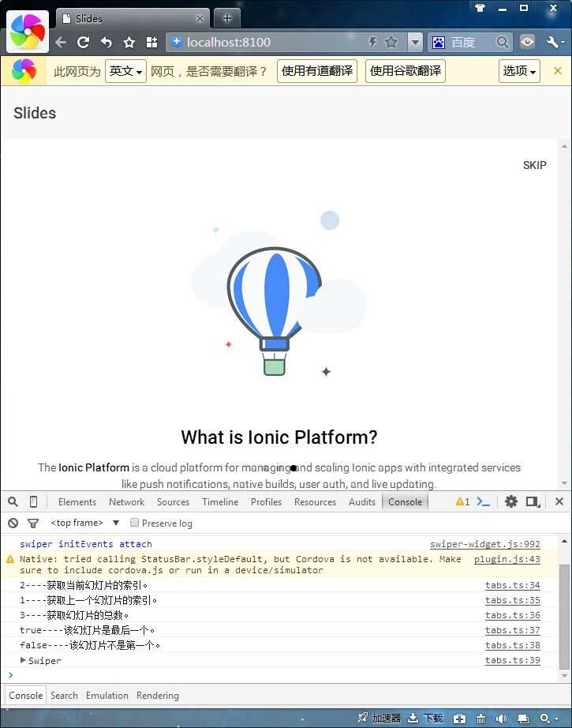
Task: Close the Slides tab
Action: tap(200, 19)
